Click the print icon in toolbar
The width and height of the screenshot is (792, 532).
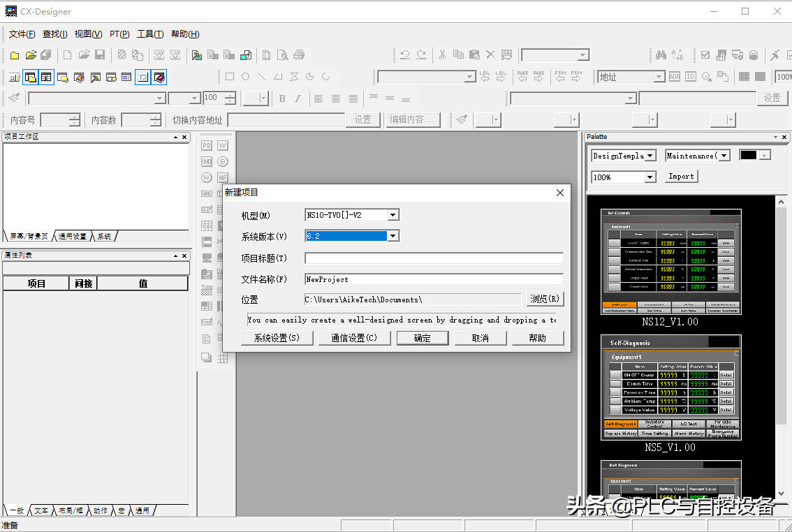pos(299,55)
